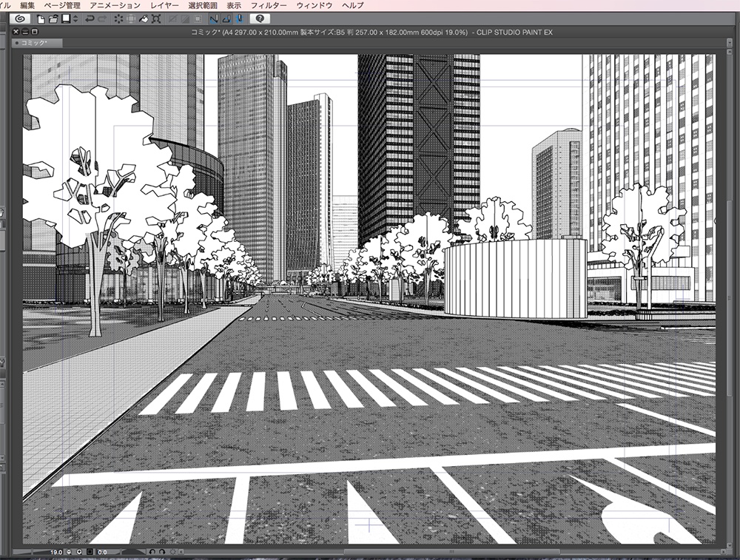The image size is (740, 560).
Task: Select the zoom out magnifier in the status bar
Action: click(x=69, y=552)
